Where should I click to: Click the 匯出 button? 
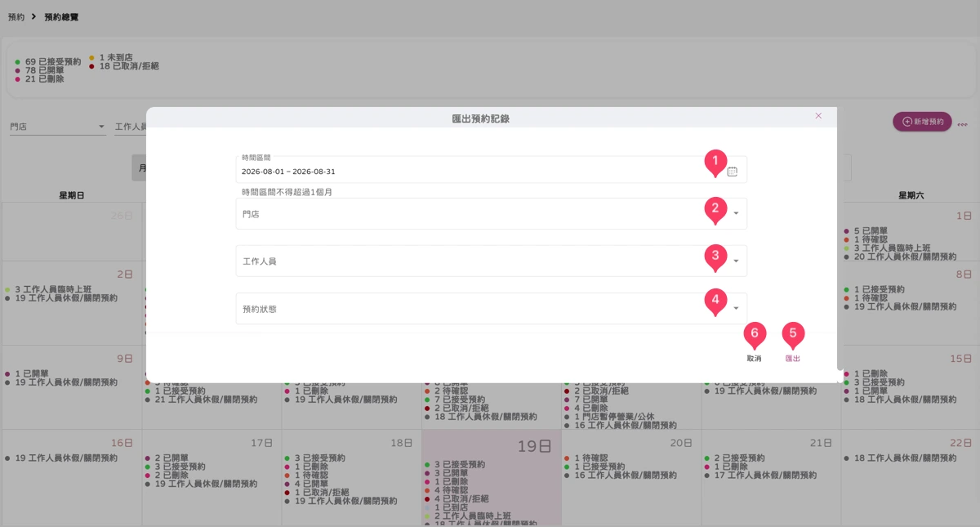[792, 359]
